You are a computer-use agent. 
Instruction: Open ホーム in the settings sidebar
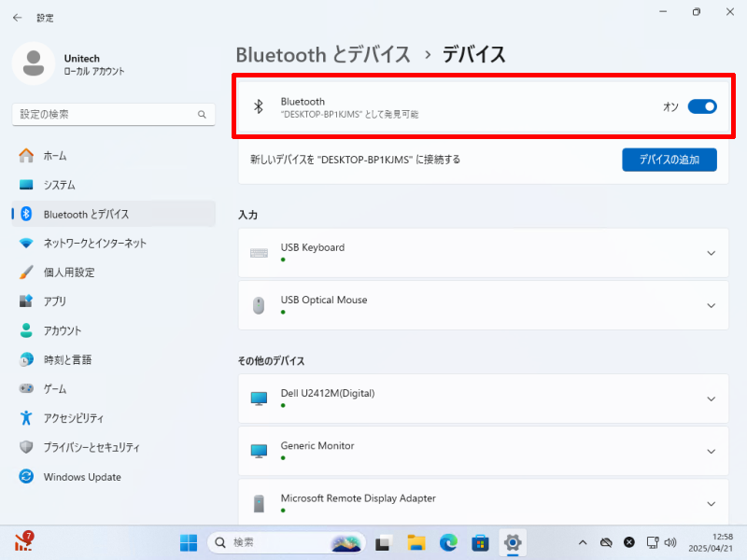tap(113, 156)
